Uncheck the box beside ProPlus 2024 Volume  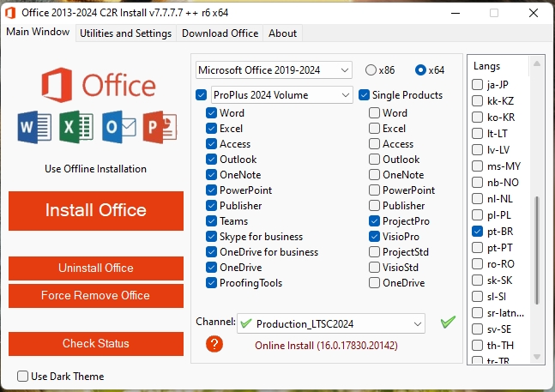201,95
